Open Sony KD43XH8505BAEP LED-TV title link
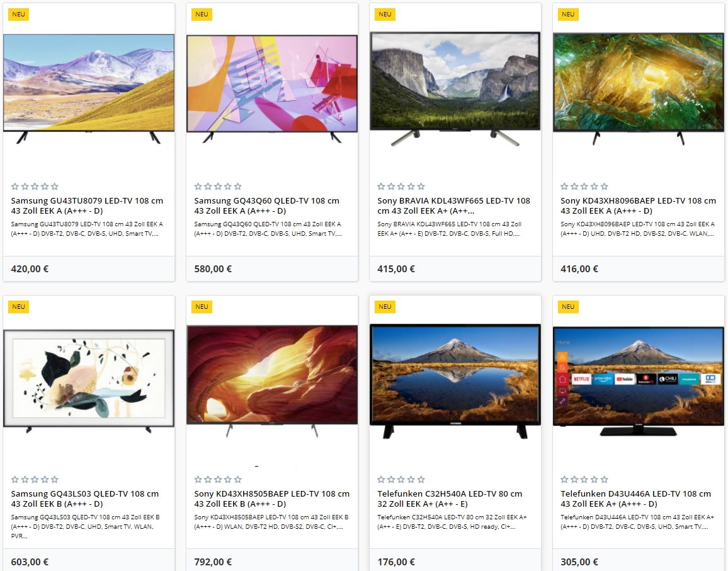 (x=271, y=499)
